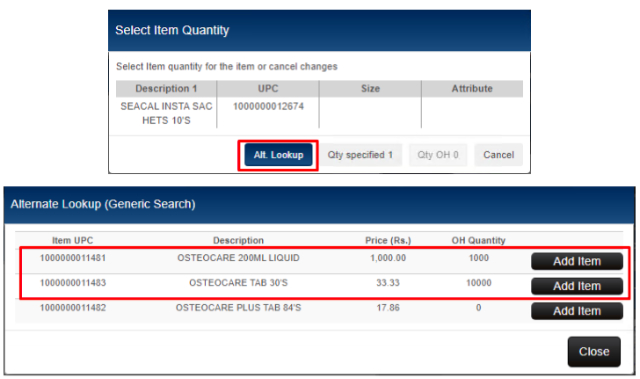Image resolution: width=640 pixels, height=379 pixels.
Task: Click the price 33.33
Action: [x=388, y=283]
